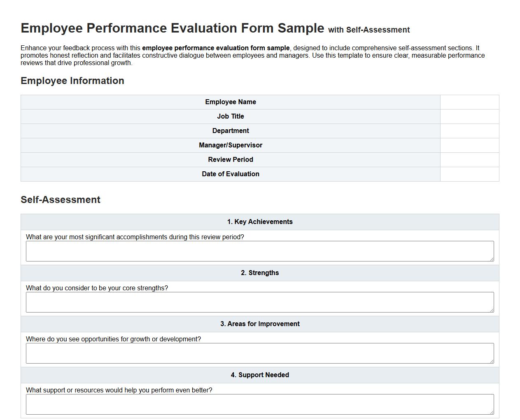
Task: Click the Review Period input cell
Action: pos(469,159)
